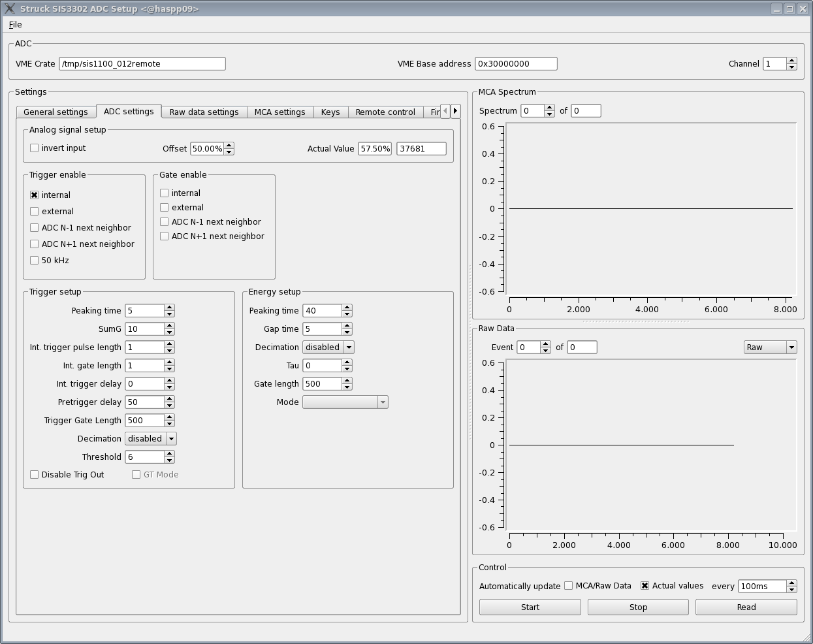The height and width of the screenshot is (644, 813).
Task: Enable external trigger checkbox
Action: pyautogui.click(x=34, y=212)
